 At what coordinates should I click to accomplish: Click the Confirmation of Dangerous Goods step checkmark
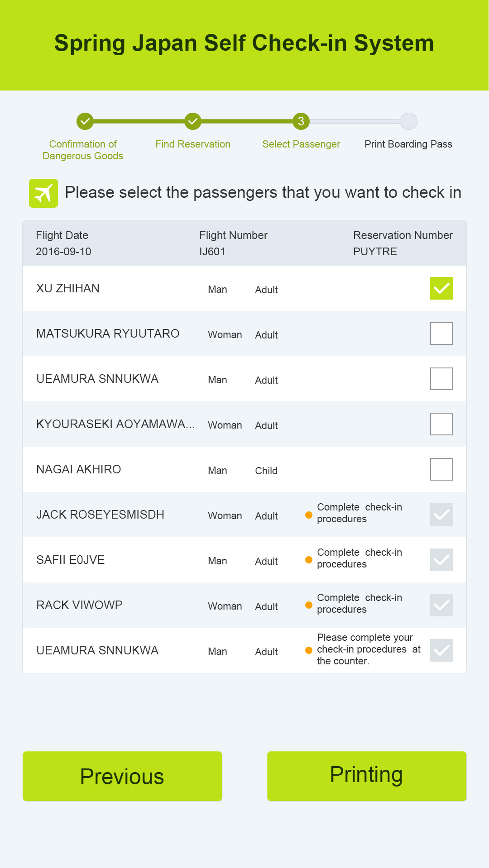[85, 121]
